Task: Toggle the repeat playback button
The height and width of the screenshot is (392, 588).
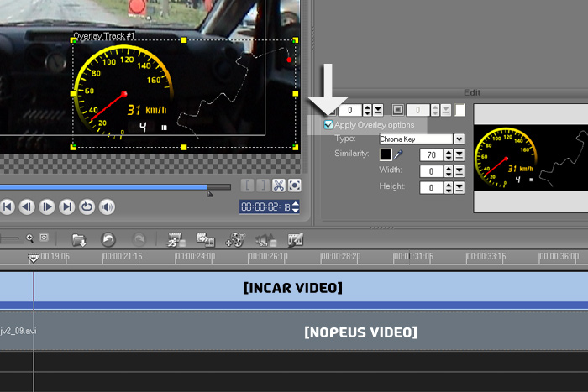Action: [x=87, y=206]
